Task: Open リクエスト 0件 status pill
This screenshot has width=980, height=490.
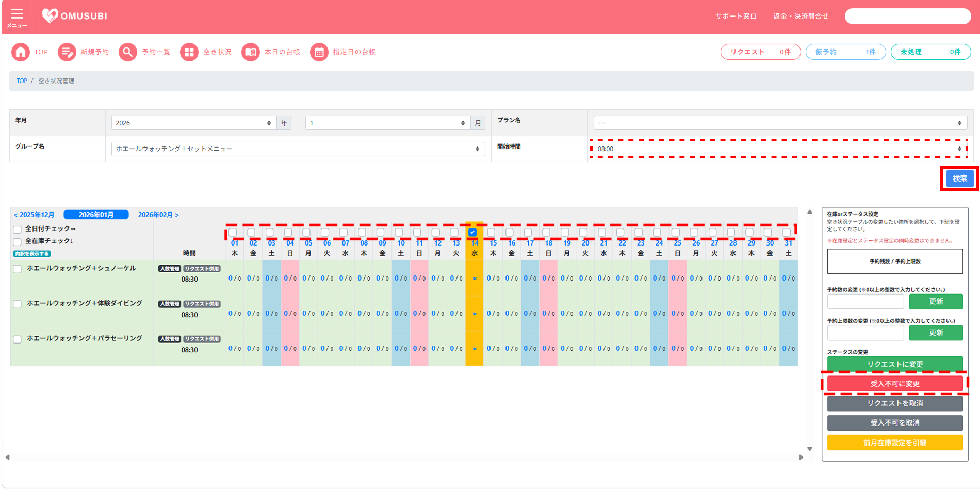Action: [x=760, y=52]
